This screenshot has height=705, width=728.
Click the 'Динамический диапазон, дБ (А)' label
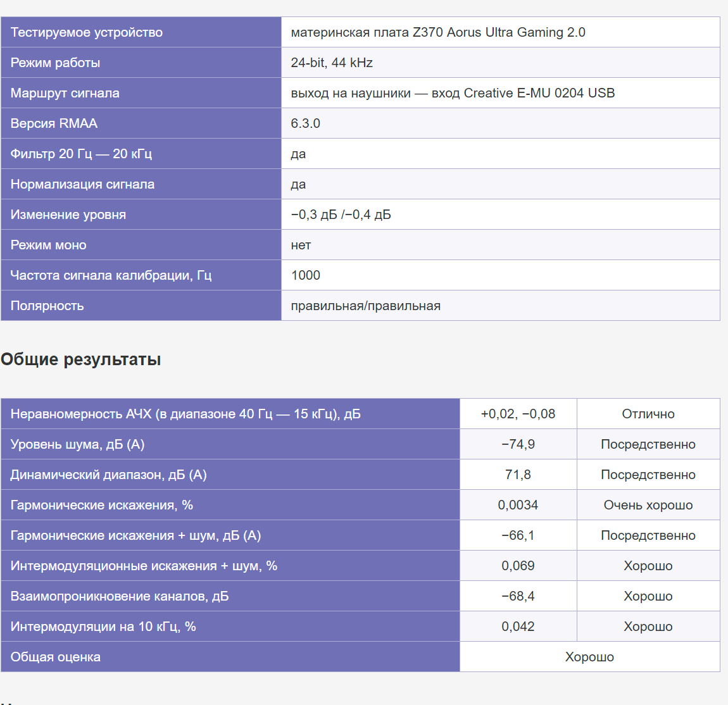pyautogui.click(x=109, y=475)
